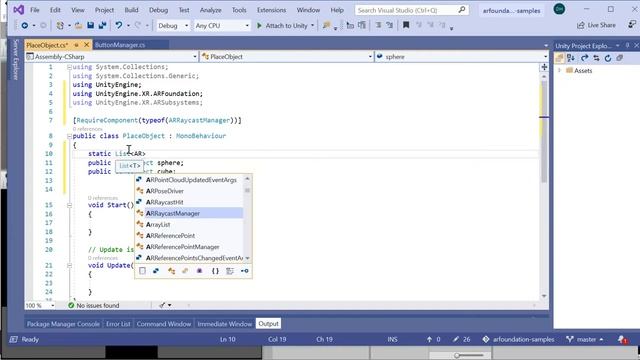Click the IntelliSense list scroll-down arrow
Viewport: 640px width, 360px height.
[247, 258]
